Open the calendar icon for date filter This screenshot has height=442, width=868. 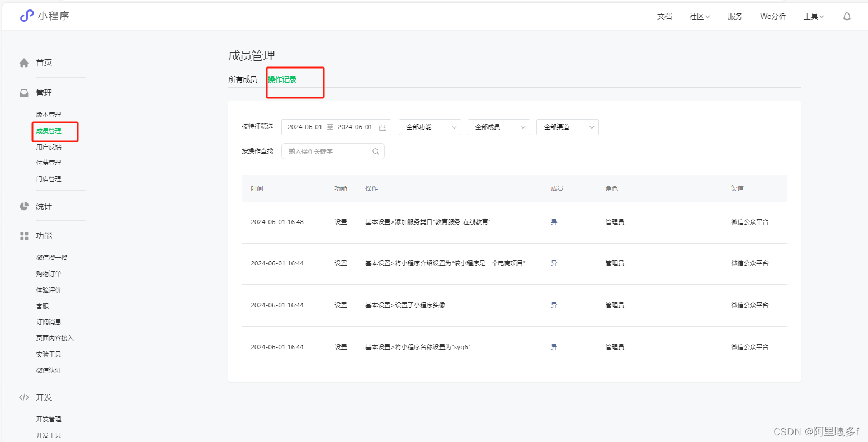(x=383, y=127)
